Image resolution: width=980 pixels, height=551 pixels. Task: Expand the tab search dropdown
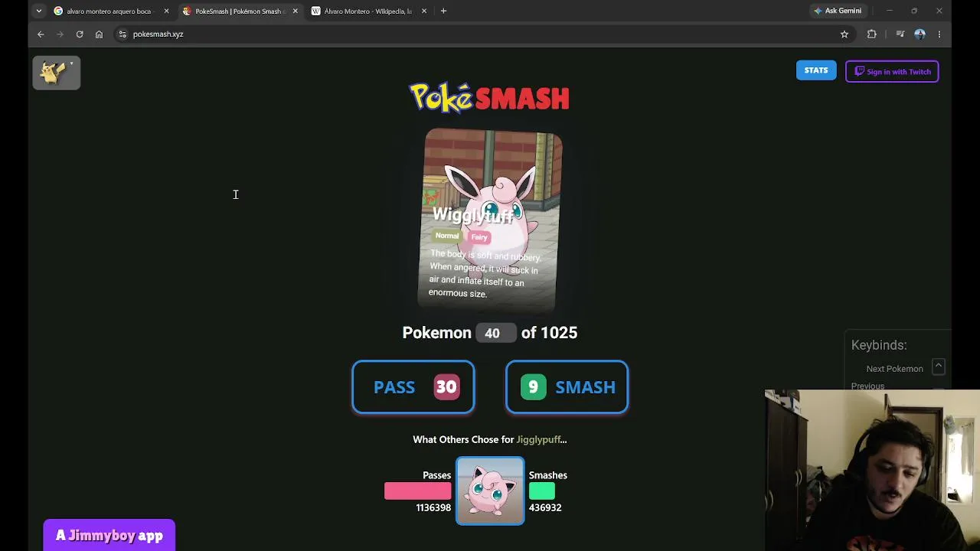click(38, 11)
